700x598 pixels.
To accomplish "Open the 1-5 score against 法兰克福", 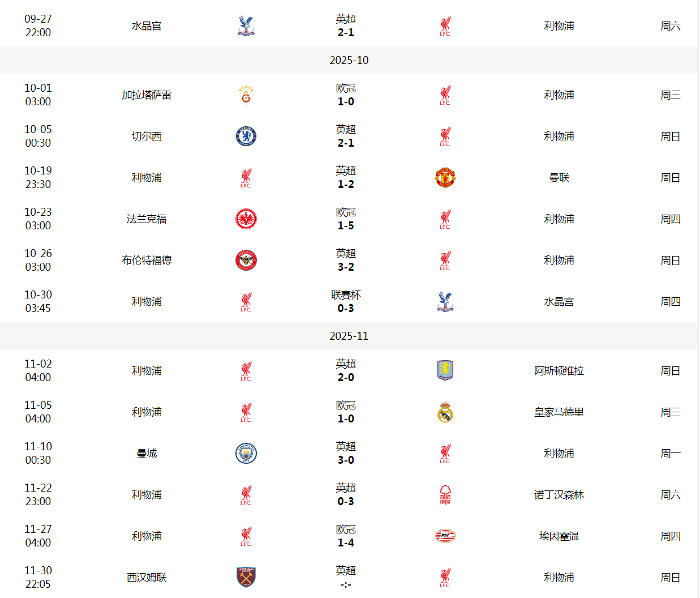I will click(x=346, y=226).
